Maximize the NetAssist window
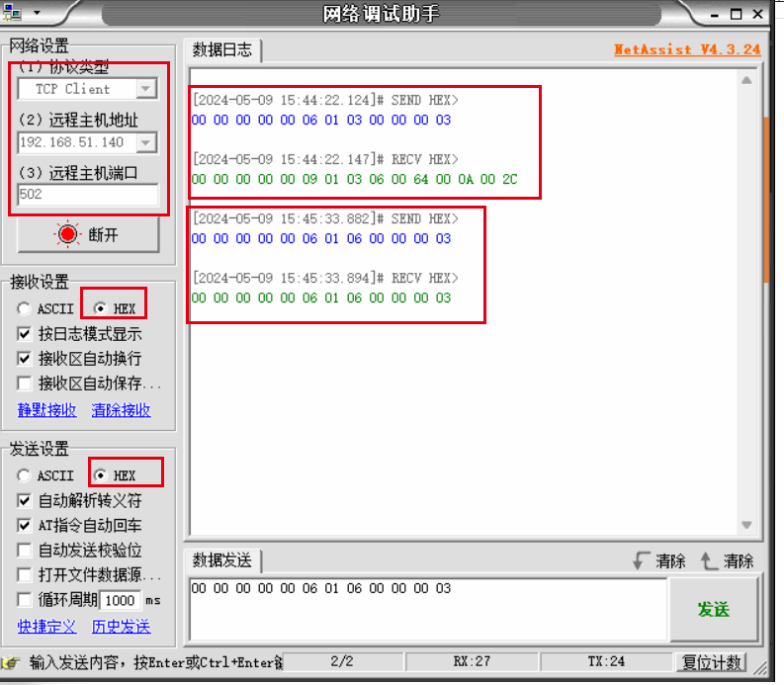 [x=736, y=14]
